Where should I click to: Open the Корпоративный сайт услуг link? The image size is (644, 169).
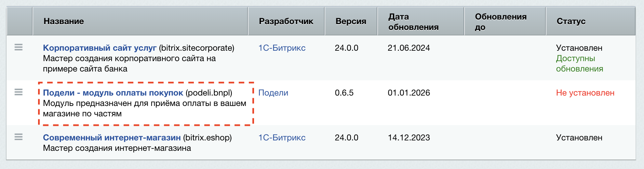(x=100, y=48)
